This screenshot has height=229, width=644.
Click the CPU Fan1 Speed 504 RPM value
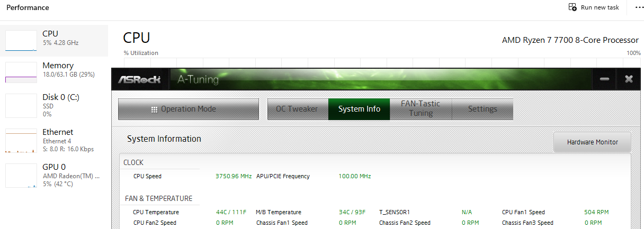tap(596, 212)
